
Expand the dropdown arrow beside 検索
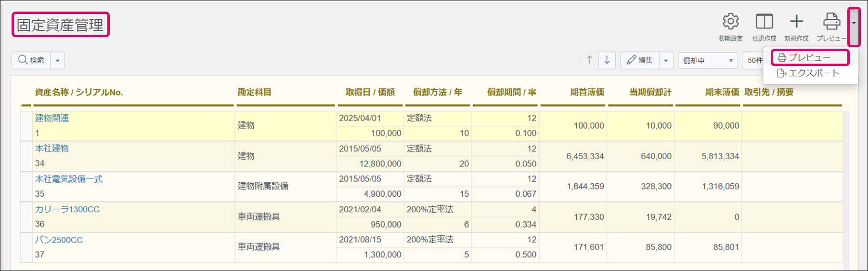pyautogui.click(x=57, y=60)
